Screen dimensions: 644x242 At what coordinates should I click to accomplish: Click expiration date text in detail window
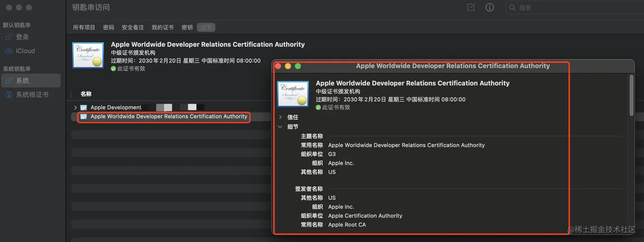(x=391, y=100)
